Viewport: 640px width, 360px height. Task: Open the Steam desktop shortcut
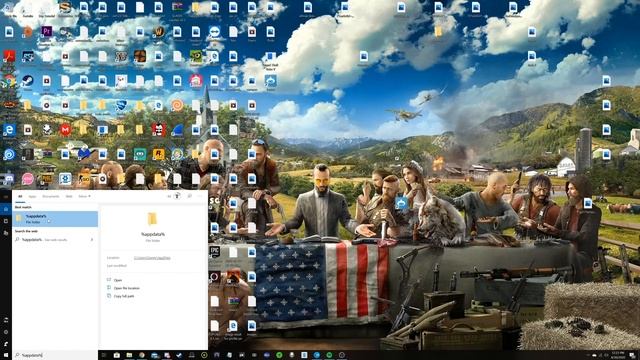[27, 80]
